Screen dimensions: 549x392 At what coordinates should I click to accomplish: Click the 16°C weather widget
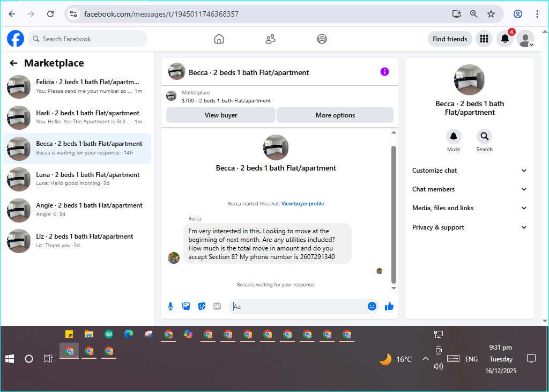click(x=396, y=359)
